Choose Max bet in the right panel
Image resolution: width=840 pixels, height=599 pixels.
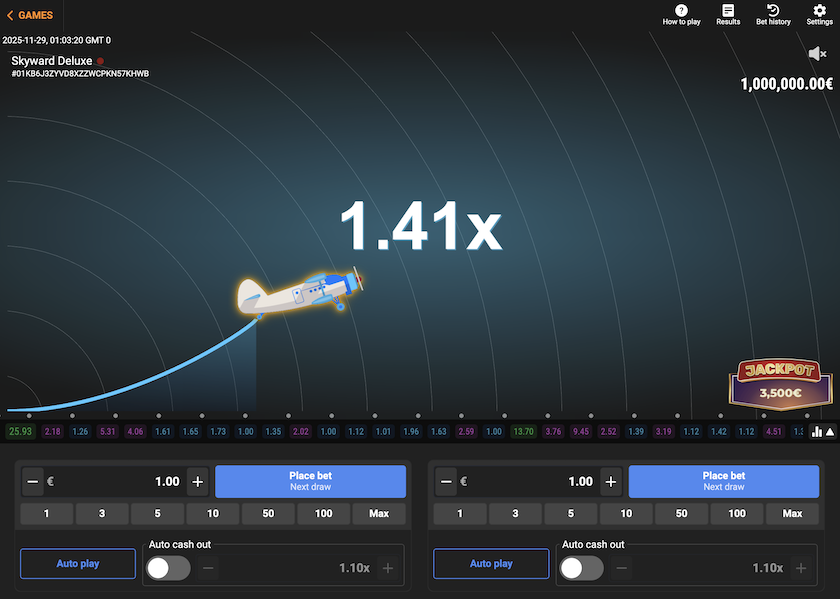point(792,514)
